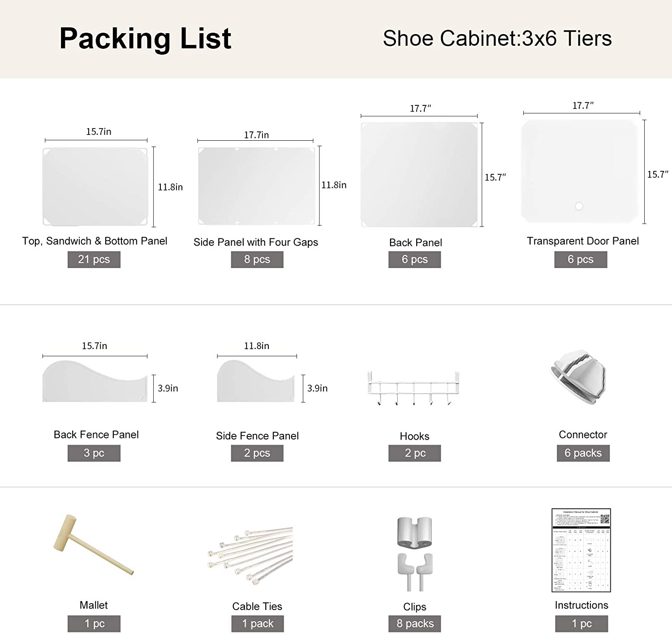Click the Shoe Cabinet:3x6 Tiers title
Screen dimensions: 672x636
coord(497,39)
